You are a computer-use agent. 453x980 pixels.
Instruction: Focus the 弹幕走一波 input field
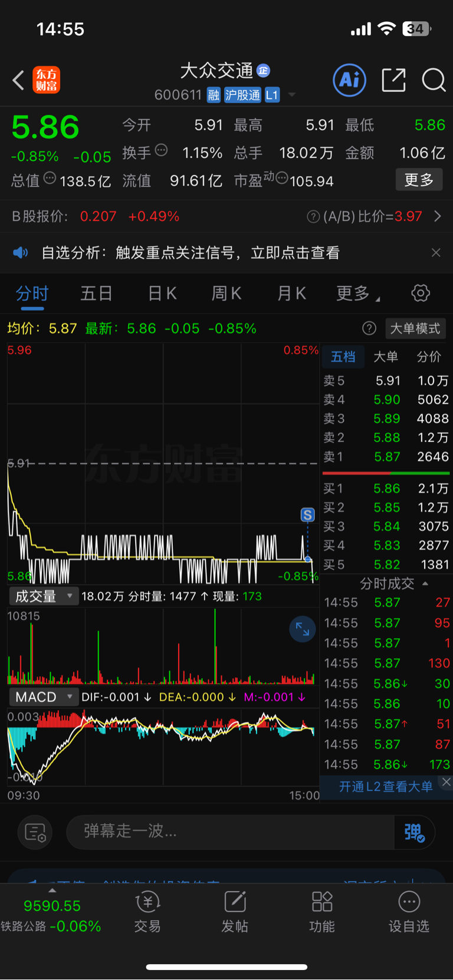pos(230,831)
